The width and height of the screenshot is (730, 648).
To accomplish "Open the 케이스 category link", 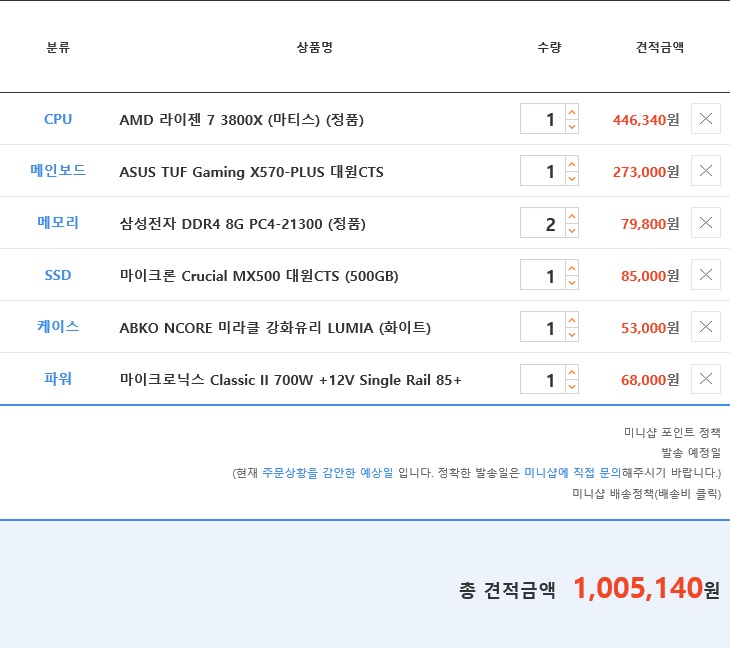I will (x=58, y=326).
